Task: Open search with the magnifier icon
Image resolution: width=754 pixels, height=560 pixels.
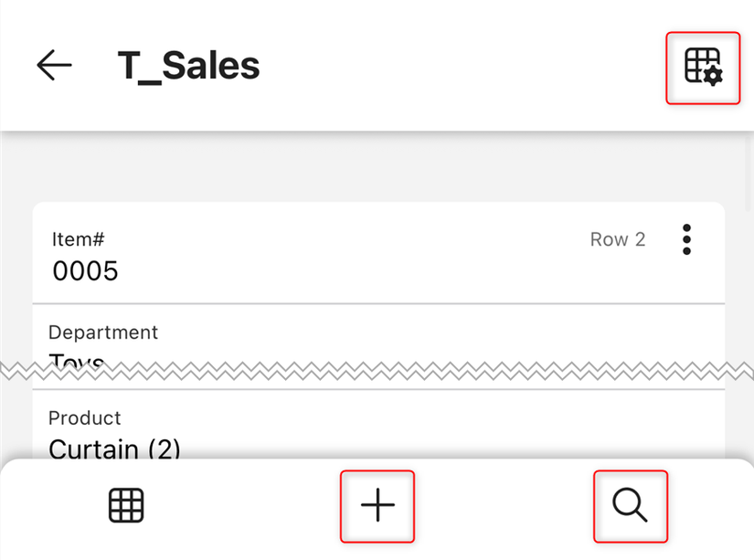Action: point(631,505)
